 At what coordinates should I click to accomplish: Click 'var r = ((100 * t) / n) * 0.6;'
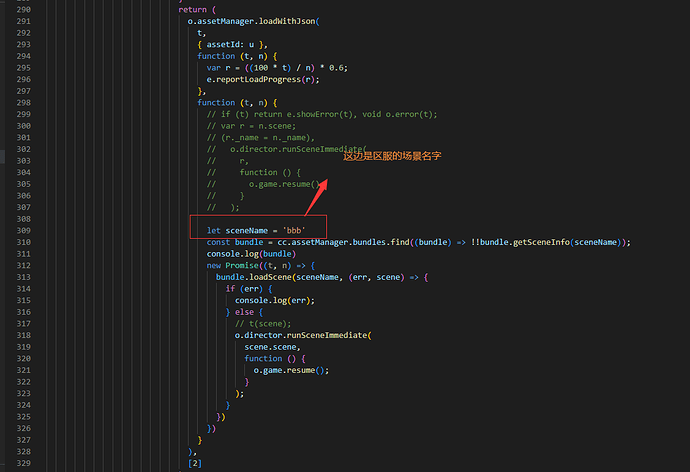277,68
